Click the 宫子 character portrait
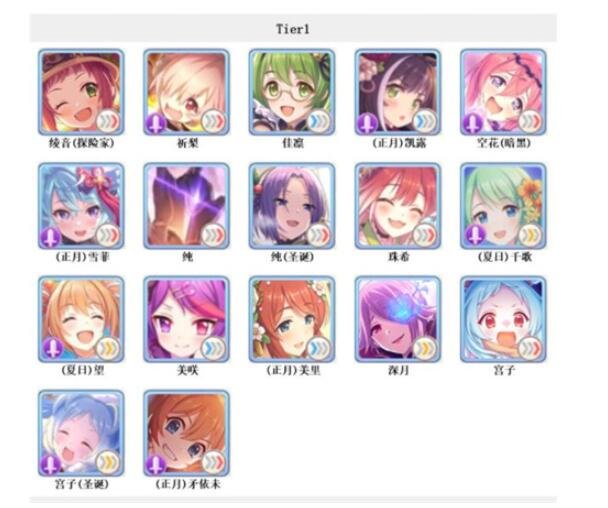This screenshot has height=508, width=608. pyautogui.click(x=503, y=320)
